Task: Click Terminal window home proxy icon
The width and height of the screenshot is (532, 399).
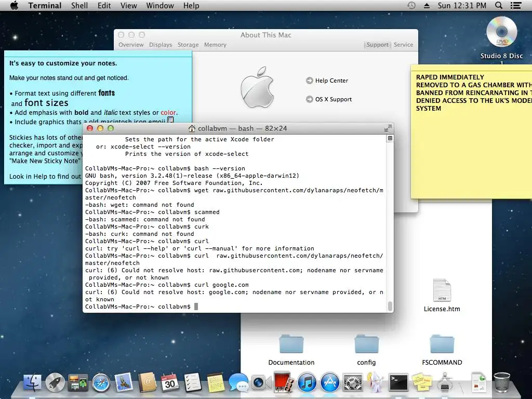Action: pos(192,129)
